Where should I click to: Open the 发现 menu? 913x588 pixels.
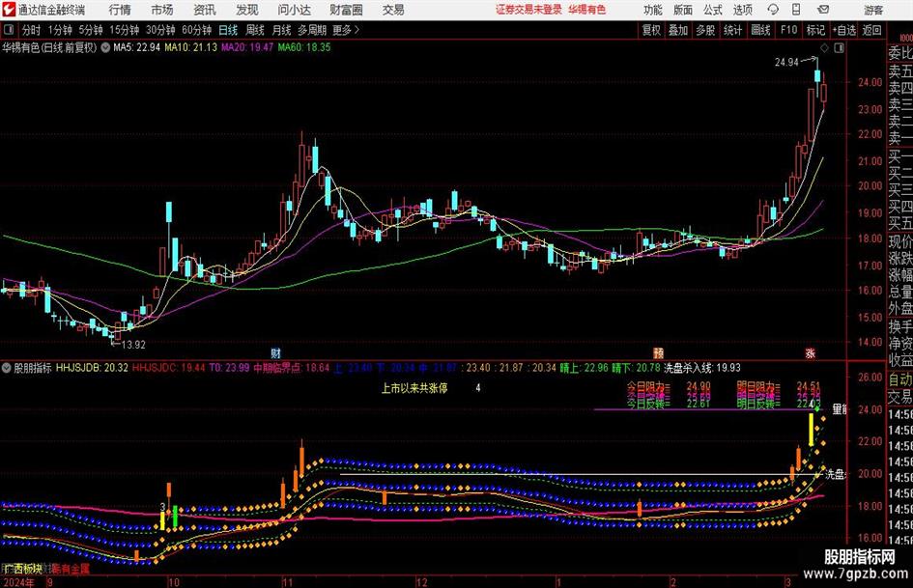click(x=247, y=10)
